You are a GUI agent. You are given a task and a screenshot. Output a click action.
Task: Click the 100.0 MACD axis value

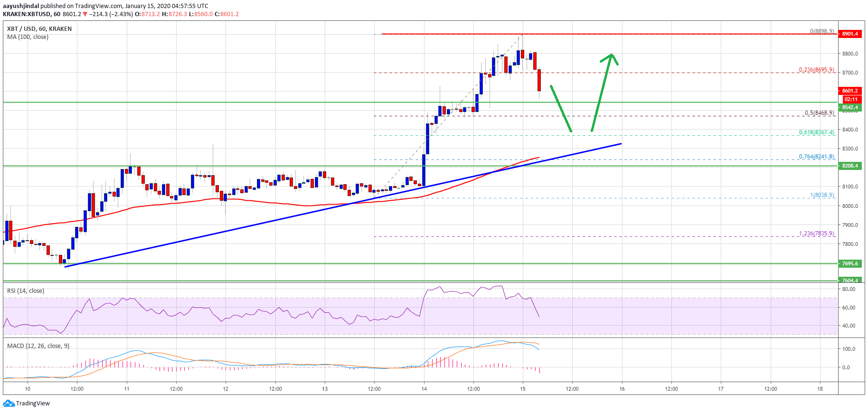[x=849, y=349]
